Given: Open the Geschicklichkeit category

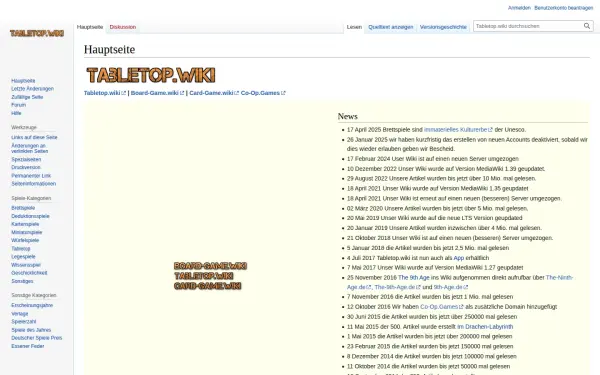Looking at the screenshot, I should click(x=29, y=273).
